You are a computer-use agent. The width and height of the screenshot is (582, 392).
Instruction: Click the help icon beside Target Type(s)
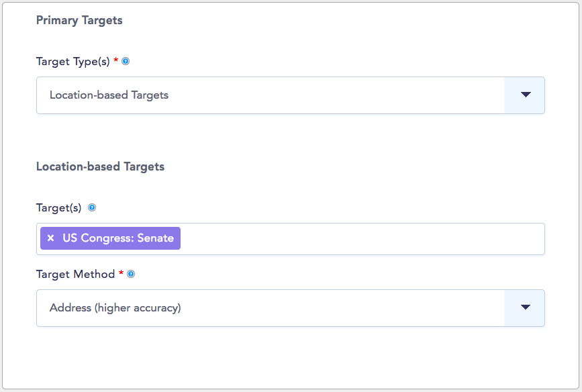126,61
